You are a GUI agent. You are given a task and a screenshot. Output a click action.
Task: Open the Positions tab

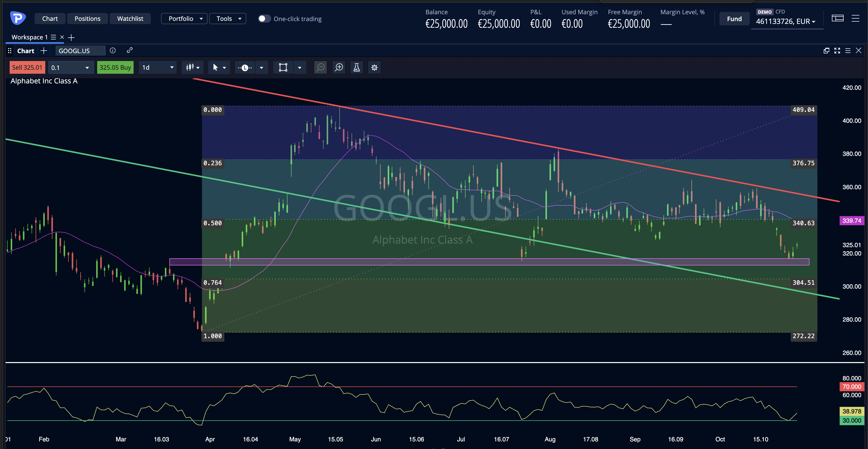pos(88,19)
